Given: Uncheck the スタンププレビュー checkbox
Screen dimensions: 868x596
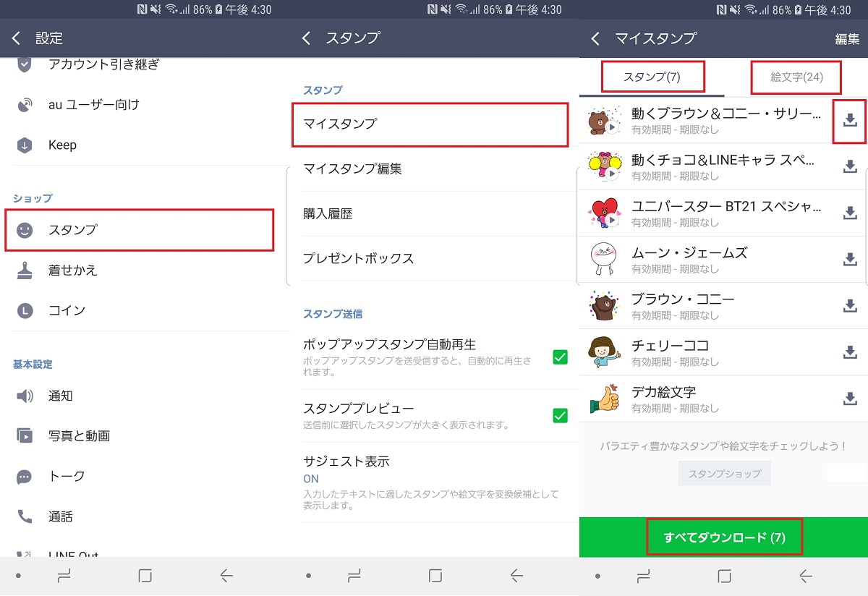Looking at the screenshot, I should pyautogui.click(x=560, y=416).
